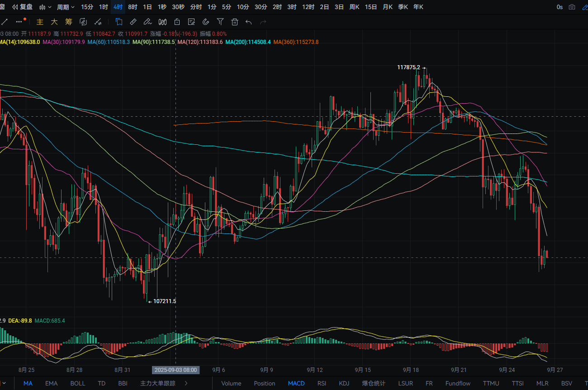This screenshot has height=390, width=588.
Task: Enable the 主力大单跟踪 indicator
Action: click(158, 383)
